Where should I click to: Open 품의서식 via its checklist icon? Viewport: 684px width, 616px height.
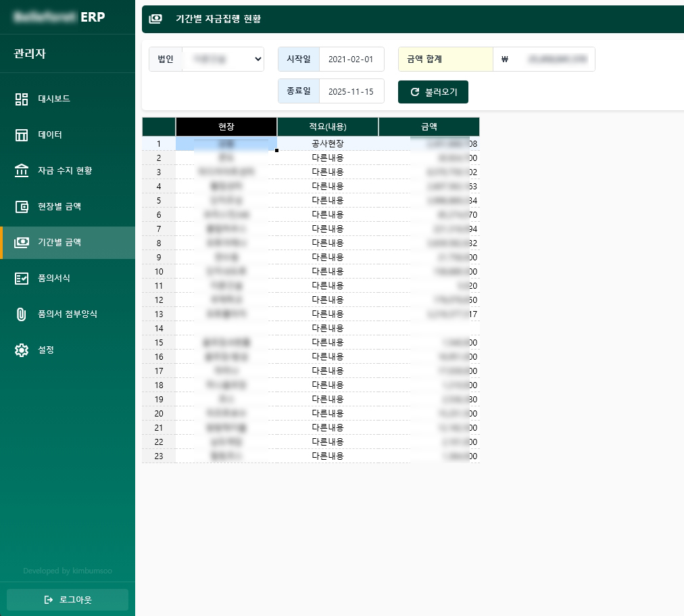click(x=22, y=278)
